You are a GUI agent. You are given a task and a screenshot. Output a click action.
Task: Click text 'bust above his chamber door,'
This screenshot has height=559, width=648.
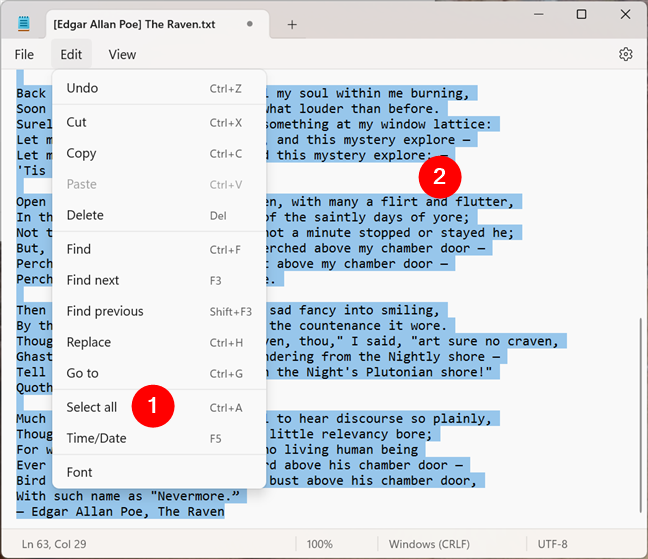[373, 481]
